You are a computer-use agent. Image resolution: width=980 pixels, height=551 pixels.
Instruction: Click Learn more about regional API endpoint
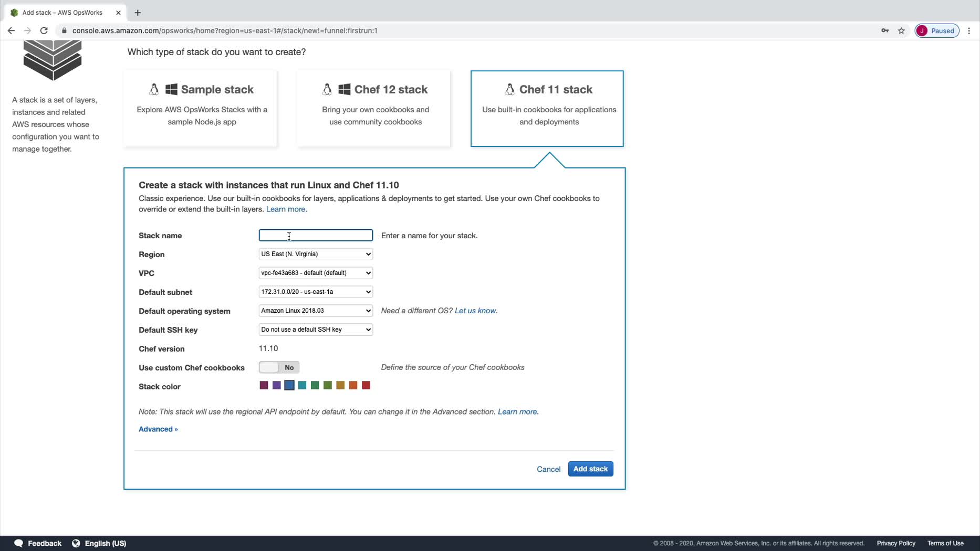(x=518, y=412)
